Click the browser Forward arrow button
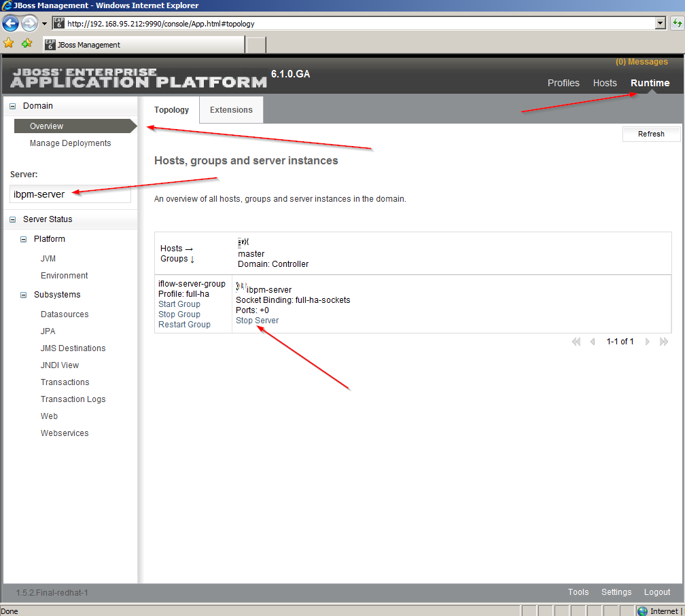The image size is (685, 616). click(x=29, y=24)
